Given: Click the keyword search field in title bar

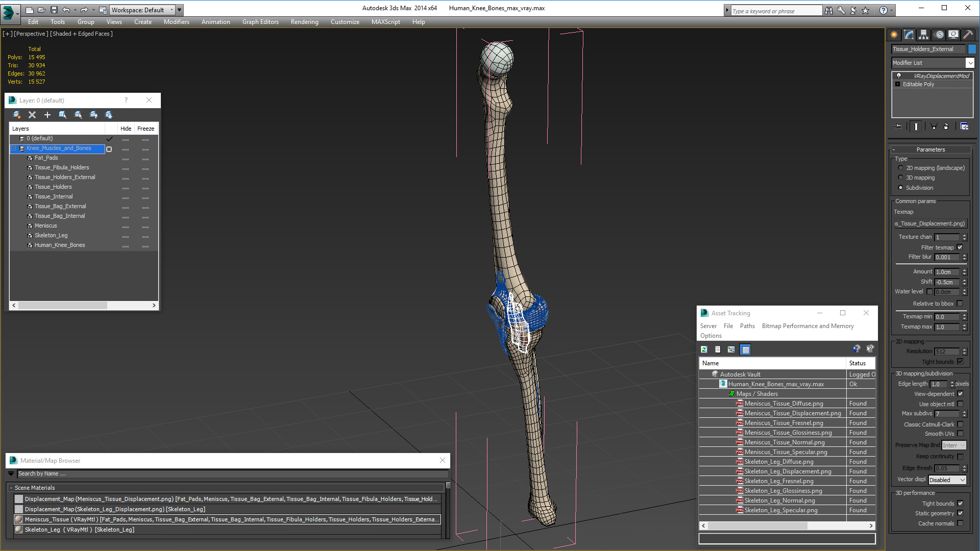Looking at the screenshot, I should [776, 11].
